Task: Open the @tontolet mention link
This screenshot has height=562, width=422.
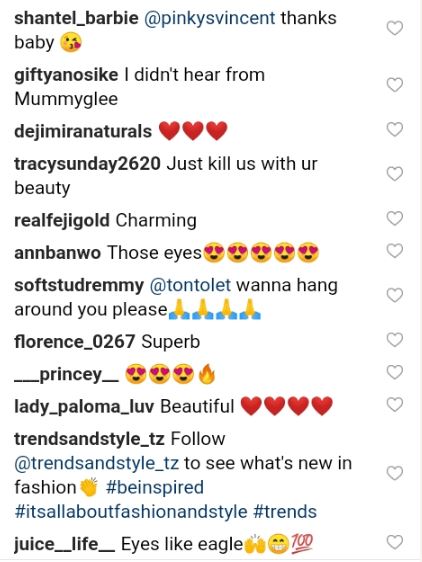Action: click(x=190, y=286)
